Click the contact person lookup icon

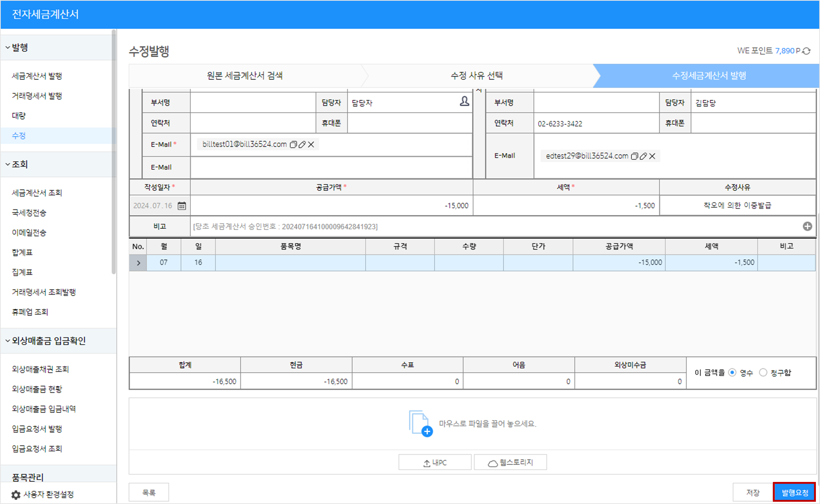464,101
